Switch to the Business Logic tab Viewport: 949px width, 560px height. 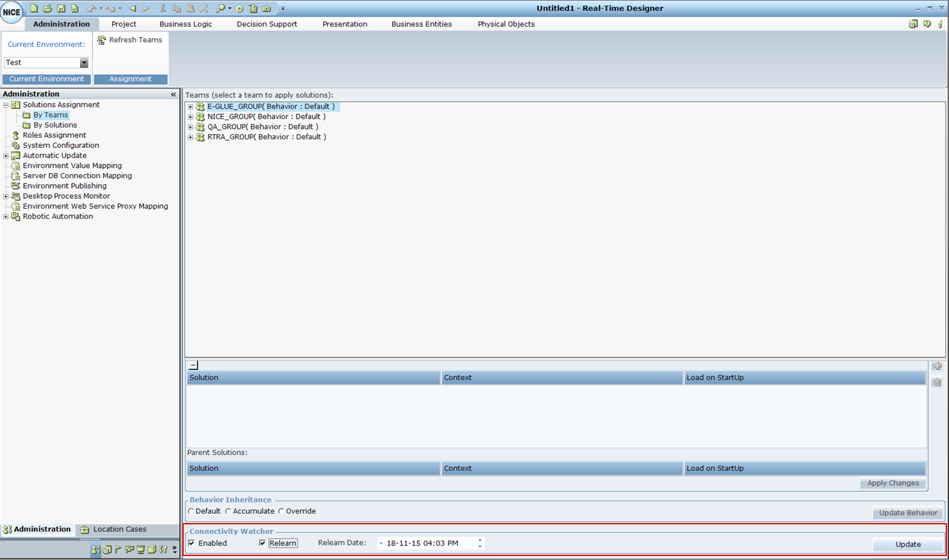point(185,24)
